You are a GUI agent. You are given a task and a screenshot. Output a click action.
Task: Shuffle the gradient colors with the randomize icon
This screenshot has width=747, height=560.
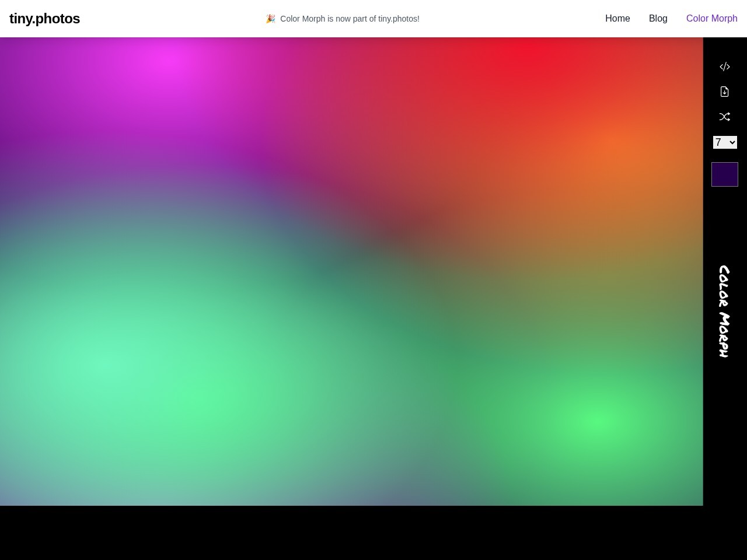tap(725, 117)
